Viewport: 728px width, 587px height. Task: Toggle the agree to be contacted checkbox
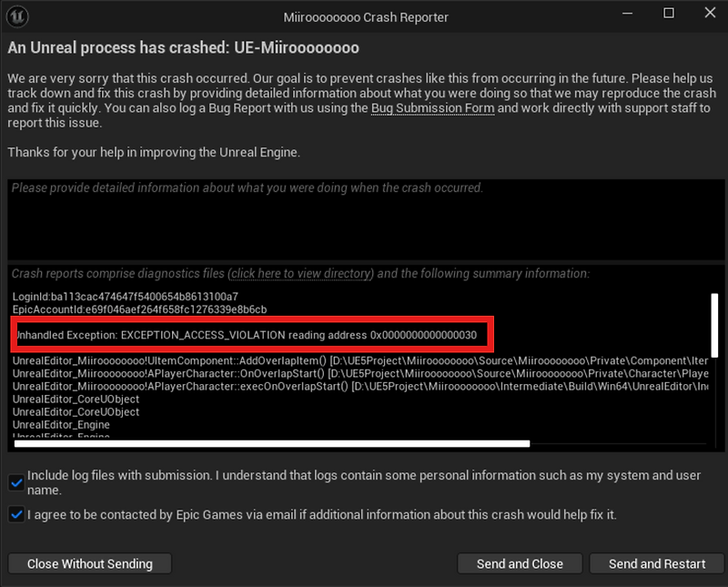coord(15,514)
